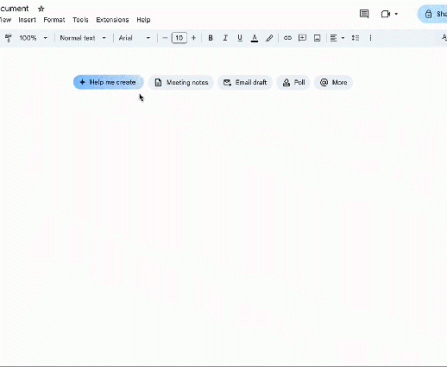Viewport: 447px width, 367px height.
Task: Open line and paragraph spacing options
Action: click(x=355, y=38)
